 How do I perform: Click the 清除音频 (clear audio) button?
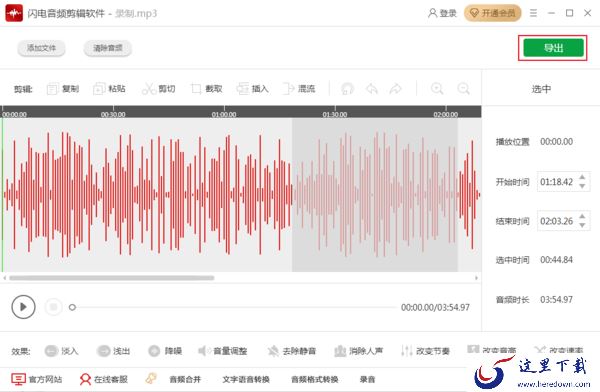[108, 48]
